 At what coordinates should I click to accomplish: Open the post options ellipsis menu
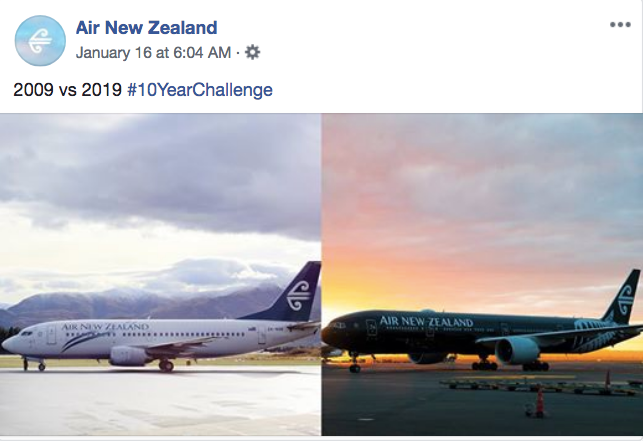(x=620, y=25)
